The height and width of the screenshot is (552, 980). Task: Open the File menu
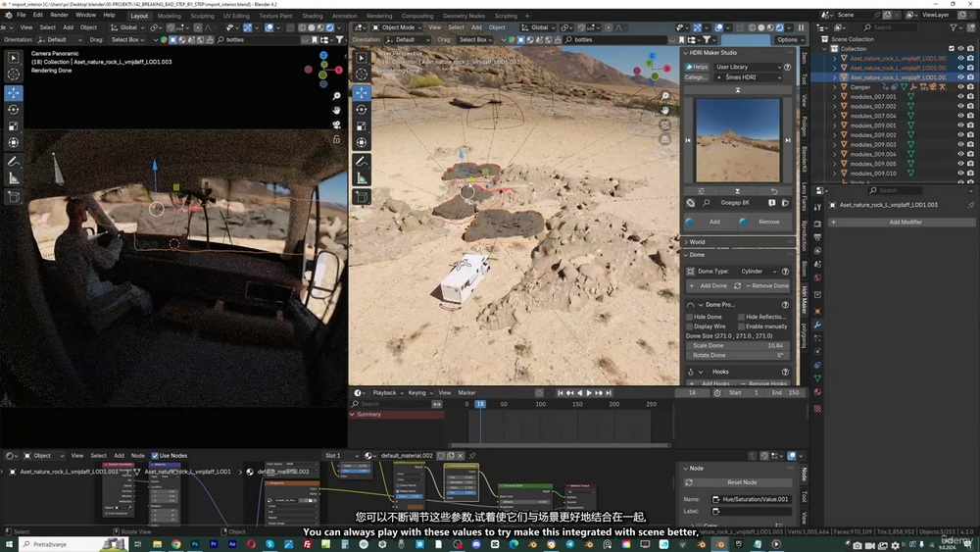[x=21, y=15]
